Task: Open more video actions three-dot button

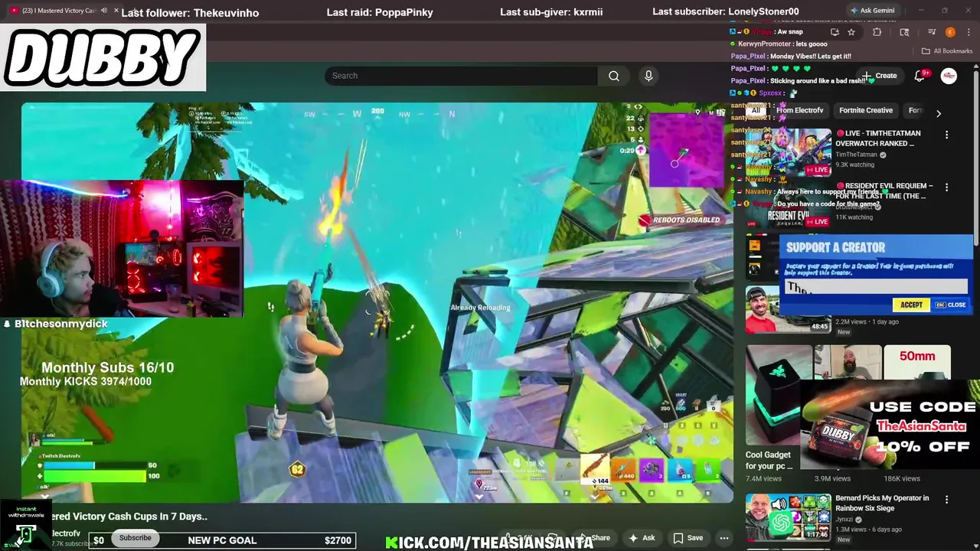Action: point(724,538)
